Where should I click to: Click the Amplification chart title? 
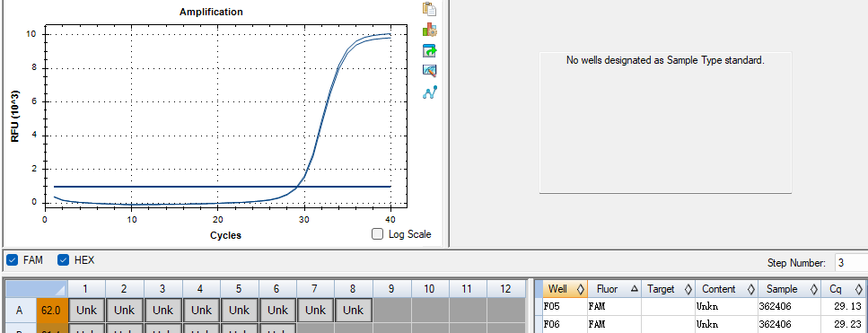211,12
